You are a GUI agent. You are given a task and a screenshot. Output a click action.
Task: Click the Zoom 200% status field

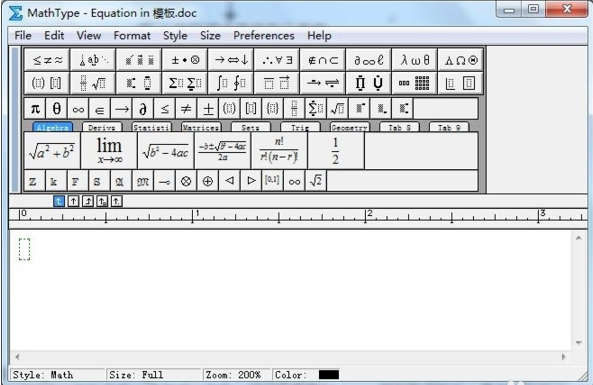click(236, 375)
